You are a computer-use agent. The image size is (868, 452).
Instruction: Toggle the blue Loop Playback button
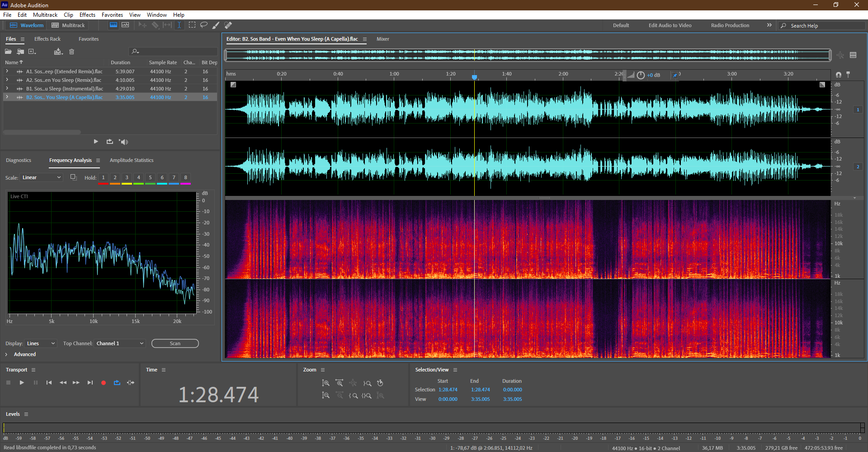pyautogui.click(x=117, y=383)
